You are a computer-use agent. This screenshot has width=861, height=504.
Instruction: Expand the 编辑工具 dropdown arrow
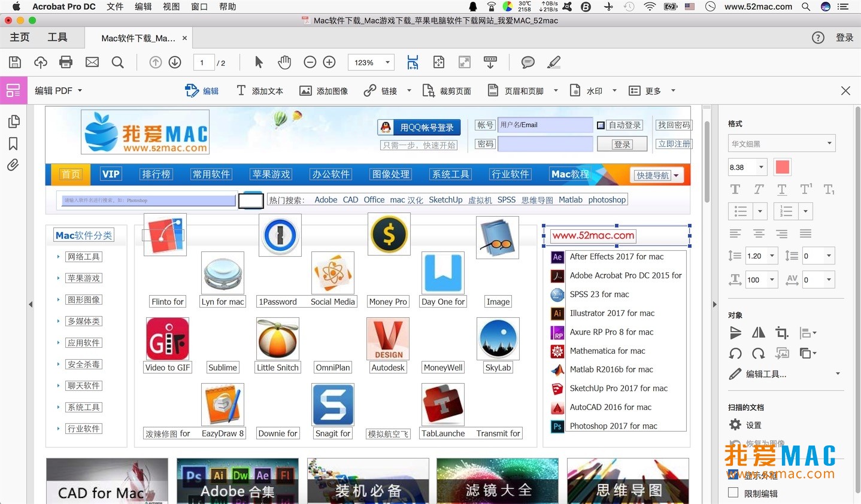(x=838, y=374)
